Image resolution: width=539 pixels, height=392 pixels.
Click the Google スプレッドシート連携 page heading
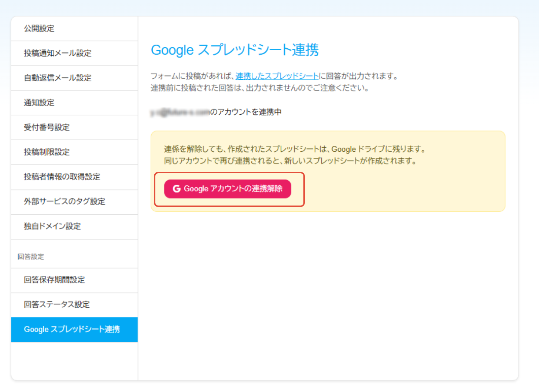235,50
